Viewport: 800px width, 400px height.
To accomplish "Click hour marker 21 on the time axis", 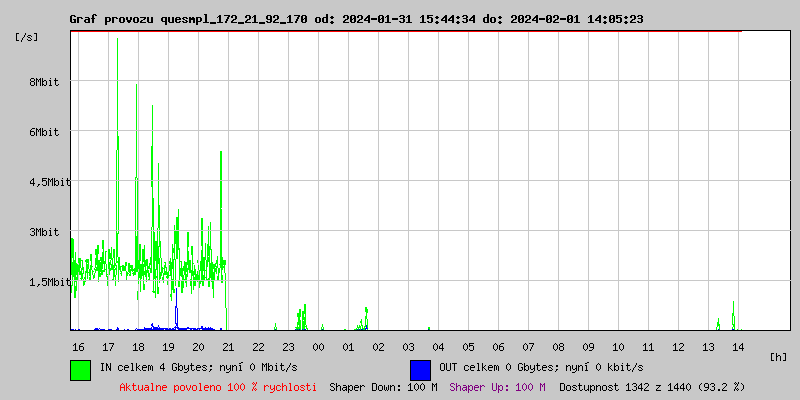I will coord(228,346).
